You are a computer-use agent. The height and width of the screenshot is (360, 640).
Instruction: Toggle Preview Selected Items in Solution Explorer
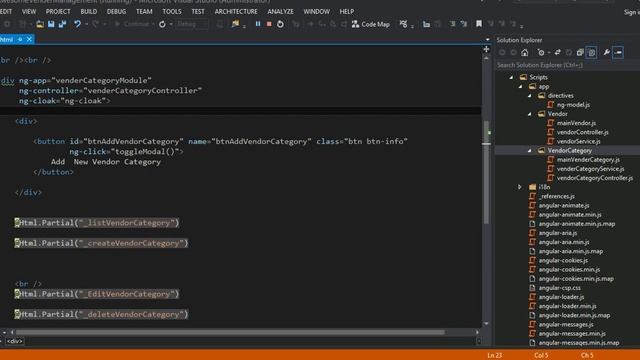[x=618, y=53]
